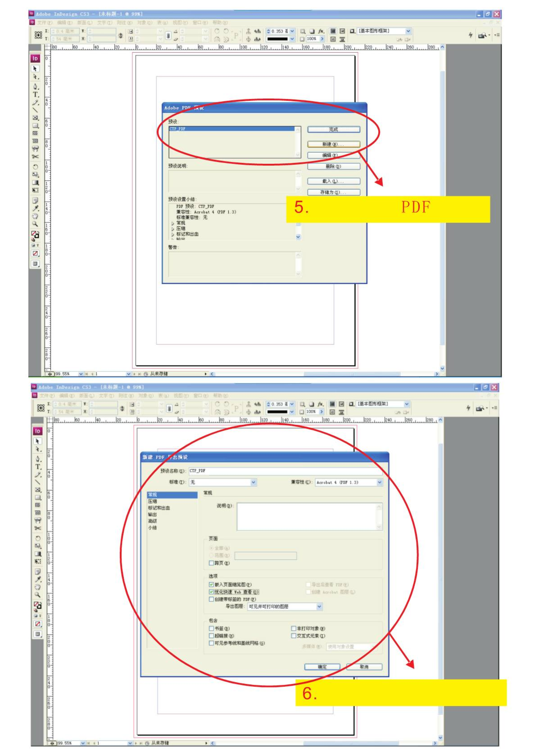
Task: Expand 标记和出血 entry in preset summary tree
Action: point(173,234)
